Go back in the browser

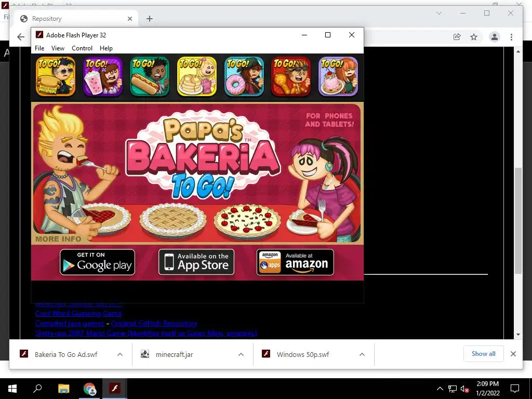[x=21, y=37]
